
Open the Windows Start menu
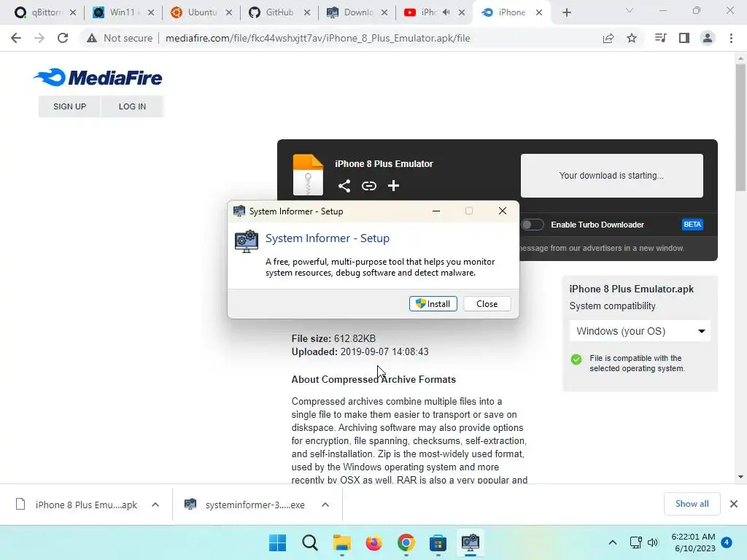click(278, 542)
